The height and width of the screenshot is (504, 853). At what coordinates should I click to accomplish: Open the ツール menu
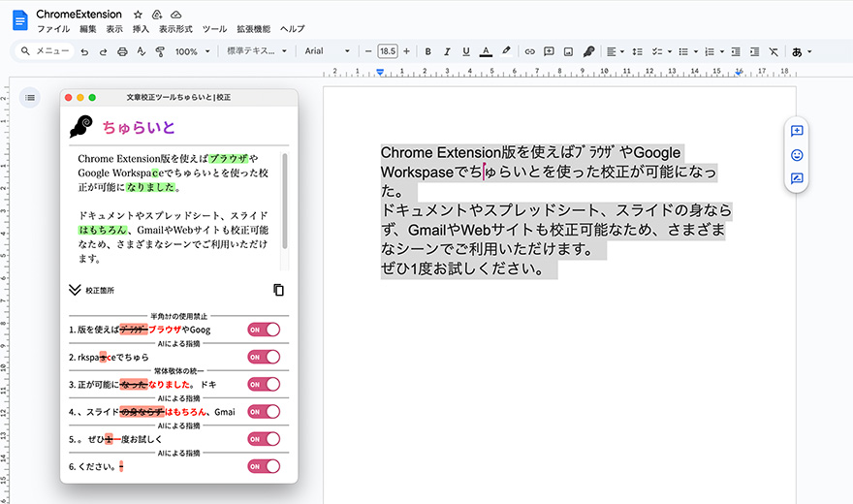tap(215, 29)
